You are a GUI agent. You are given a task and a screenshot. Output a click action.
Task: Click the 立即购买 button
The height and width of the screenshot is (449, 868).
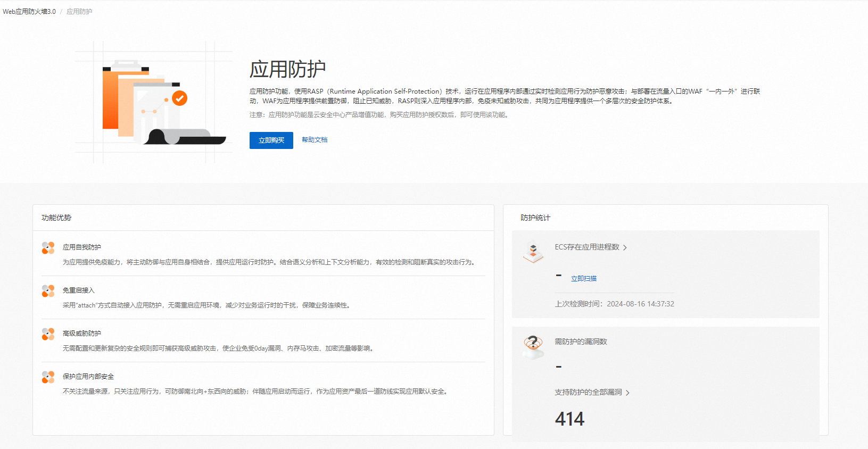pos(271,140)
